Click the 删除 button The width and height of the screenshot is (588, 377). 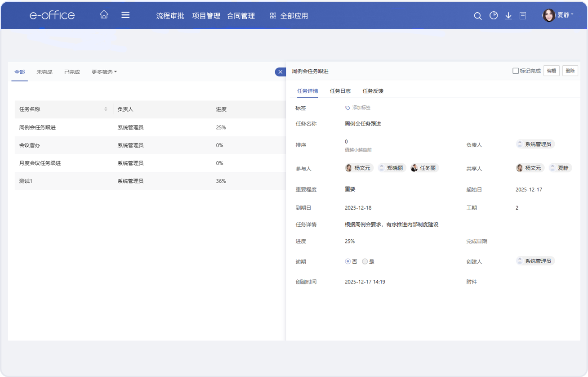[570, 71]
